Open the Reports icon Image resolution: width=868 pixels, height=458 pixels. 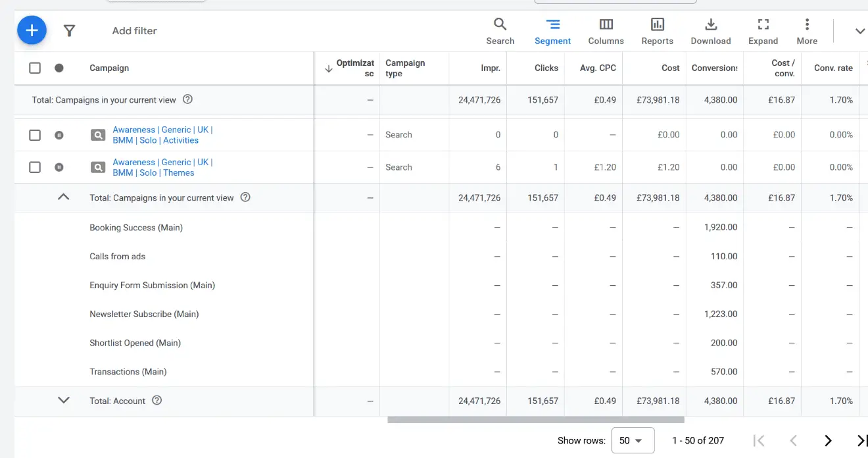coord(657,30)
